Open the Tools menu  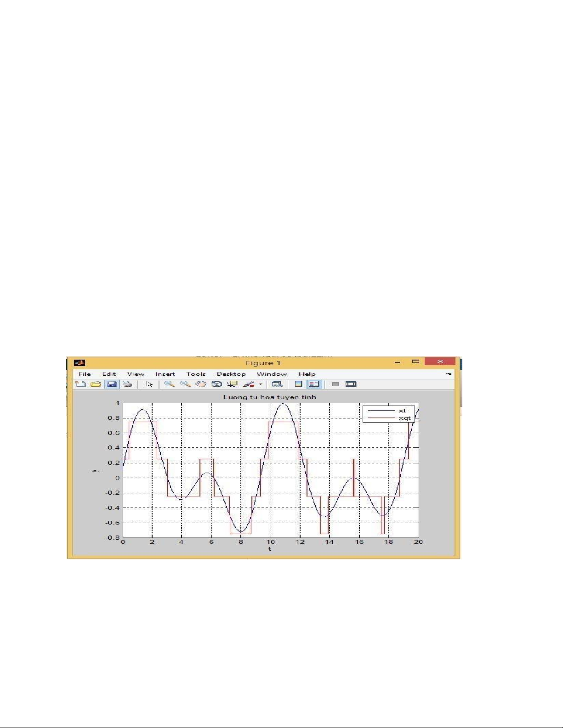[x=196, y=374]
